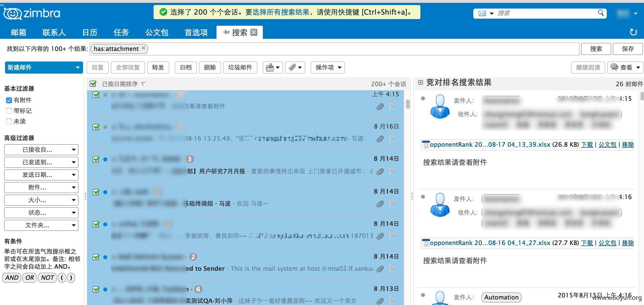The width and height of the screenshot is (644, 305).
Task: Uncheck the 有附件 filter
Action: 9,100
